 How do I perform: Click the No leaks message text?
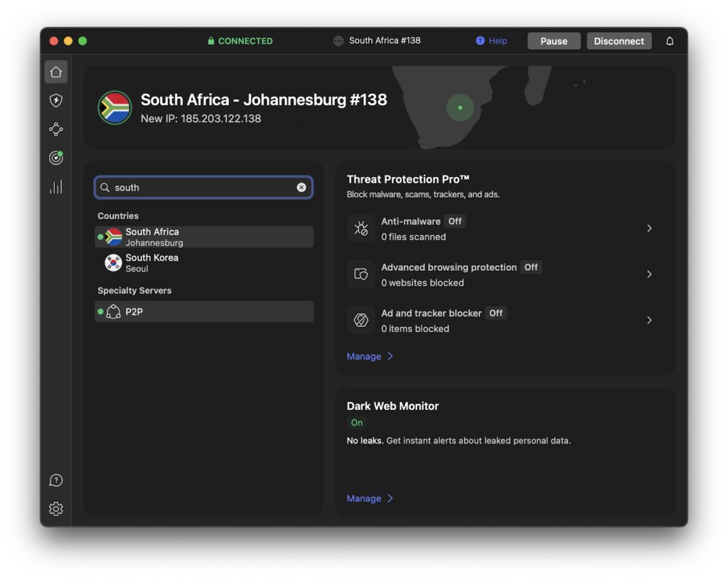(x=459, y=441)
